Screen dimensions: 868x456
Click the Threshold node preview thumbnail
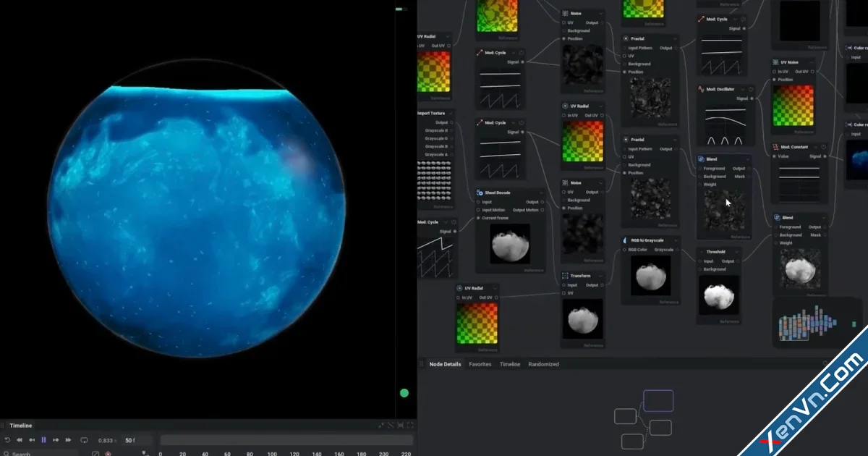pyautogui.click(x=719, y=295)
